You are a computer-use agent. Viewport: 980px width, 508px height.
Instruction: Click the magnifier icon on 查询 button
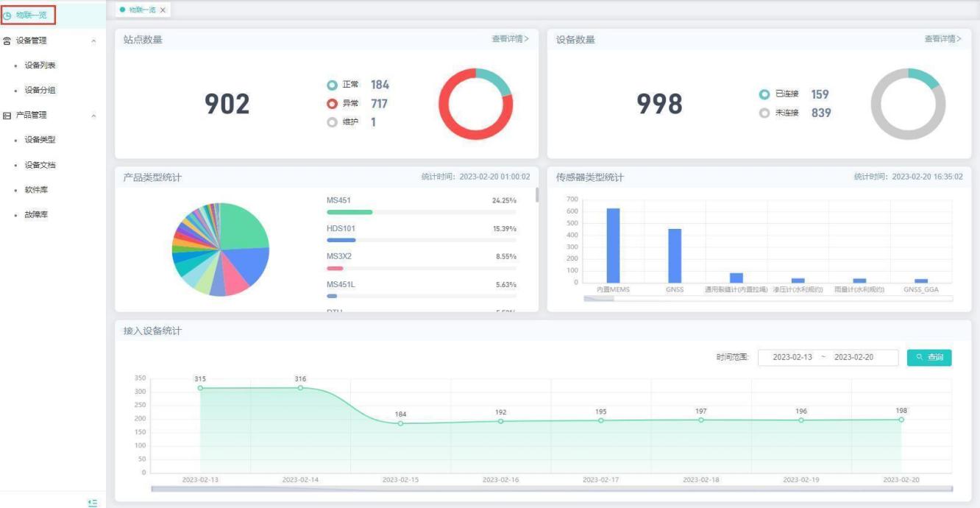[919, 358]
